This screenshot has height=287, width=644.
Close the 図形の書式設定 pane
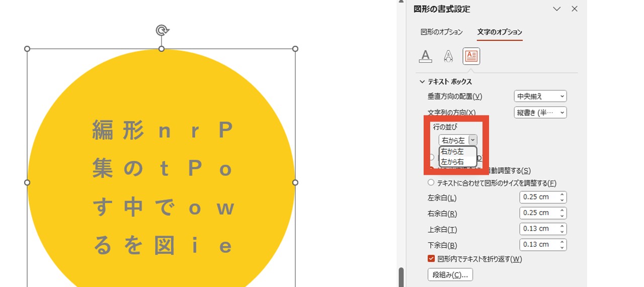click(x=575, y=9)
